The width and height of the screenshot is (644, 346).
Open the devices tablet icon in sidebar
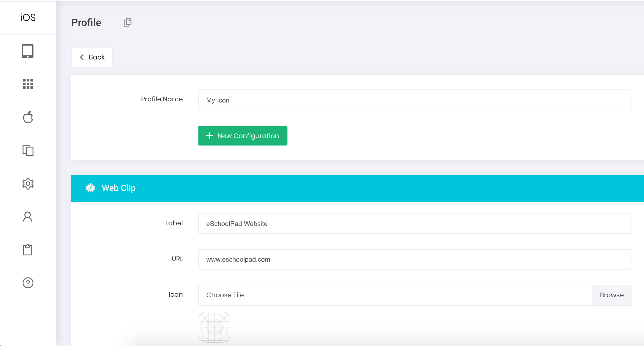28,51
